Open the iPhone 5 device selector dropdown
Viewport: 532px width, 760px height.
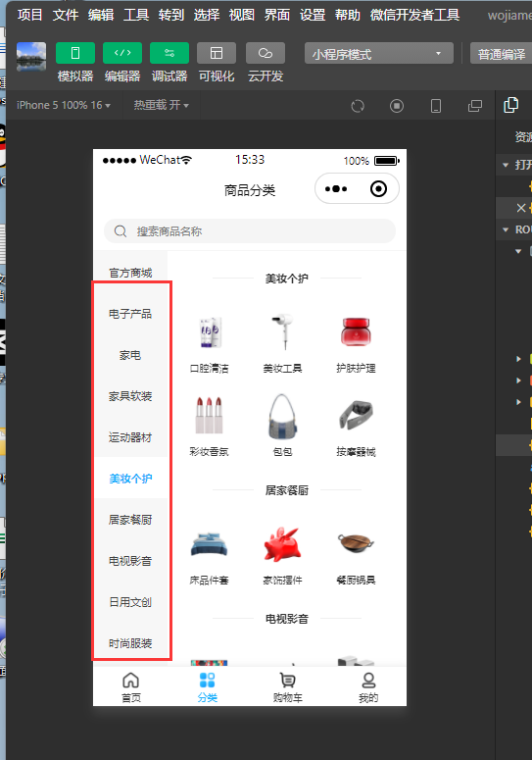coord(64,105)
